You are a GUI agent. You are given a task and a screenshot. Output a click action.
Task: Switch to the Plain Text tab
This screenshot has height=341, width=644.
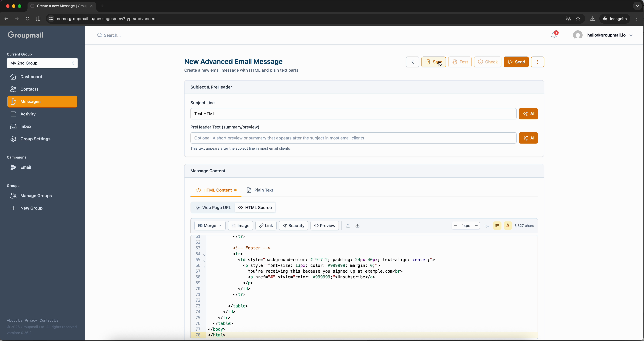[260, 190]
